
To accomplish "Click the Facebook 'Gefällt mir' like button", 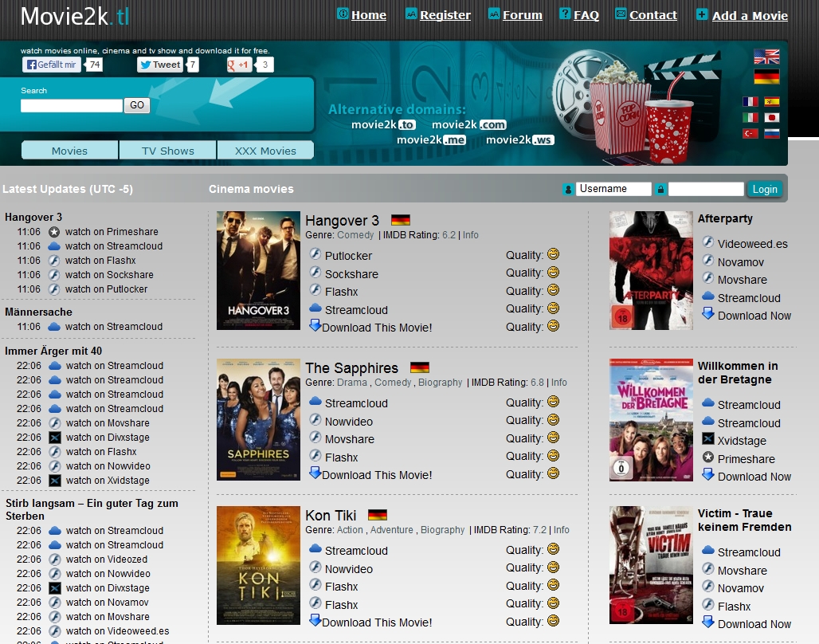I will (52, 65).
